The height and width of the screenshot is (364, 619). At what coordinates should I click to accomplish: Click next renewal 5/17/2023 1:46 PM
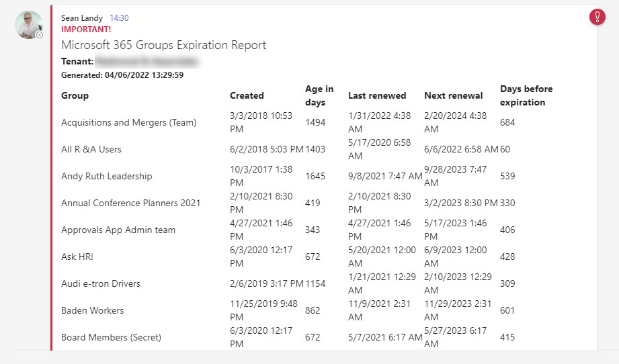456,230
